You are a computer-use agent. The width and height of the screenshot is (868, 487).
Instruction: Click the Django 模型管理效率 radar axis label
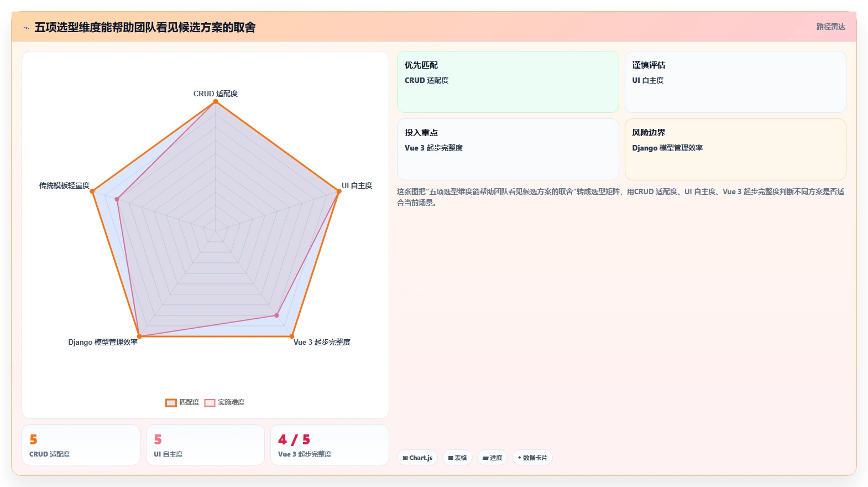point(103,342)
